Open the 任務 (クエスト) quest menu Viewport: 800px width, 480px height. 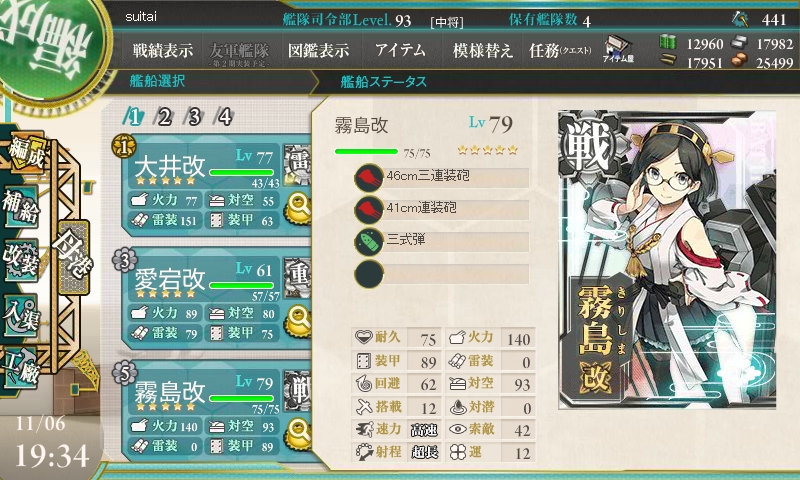pos(560,50)
